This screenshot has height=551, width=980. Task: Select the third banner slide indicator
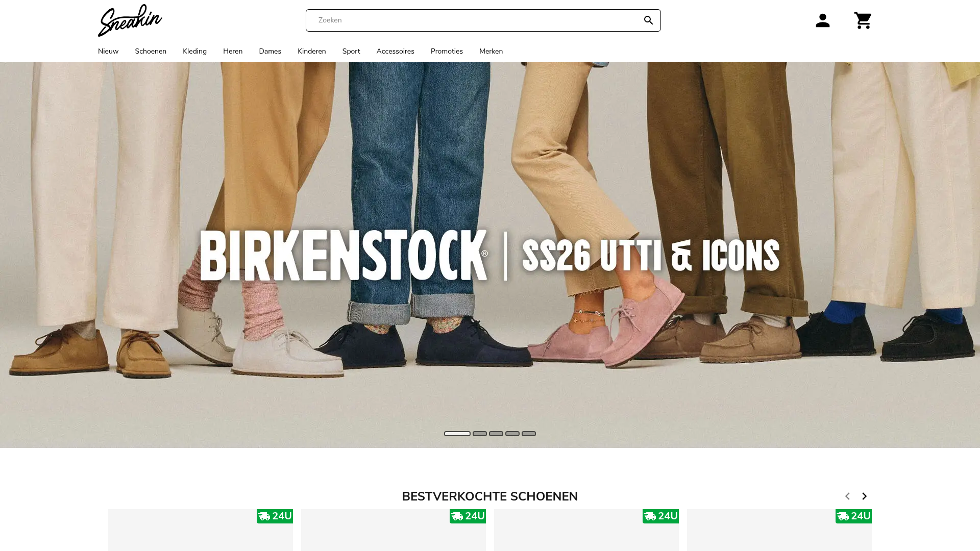click(496, 434)
